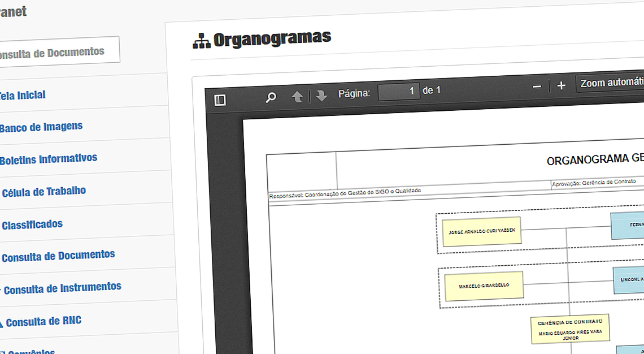Expand the Consulta de Instrumentos menu entry

[x=62, y=286]
